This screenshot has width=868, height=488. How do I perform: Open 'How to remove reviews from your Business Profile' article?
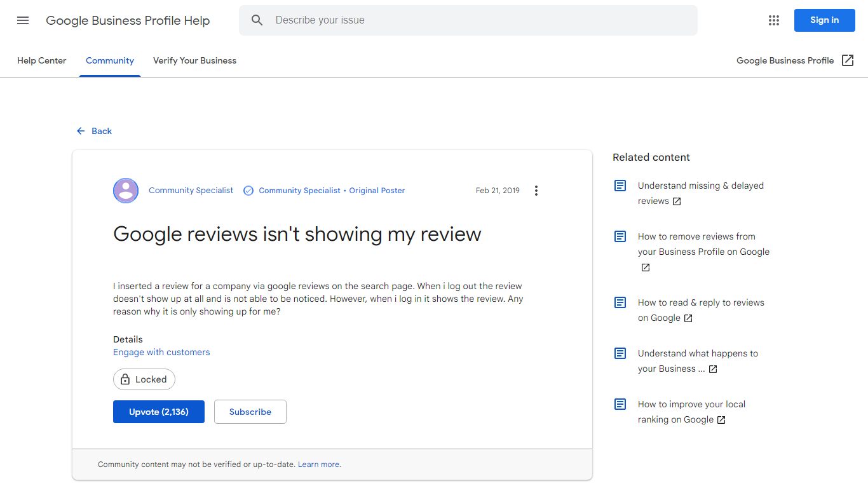(x=703, y=252)
